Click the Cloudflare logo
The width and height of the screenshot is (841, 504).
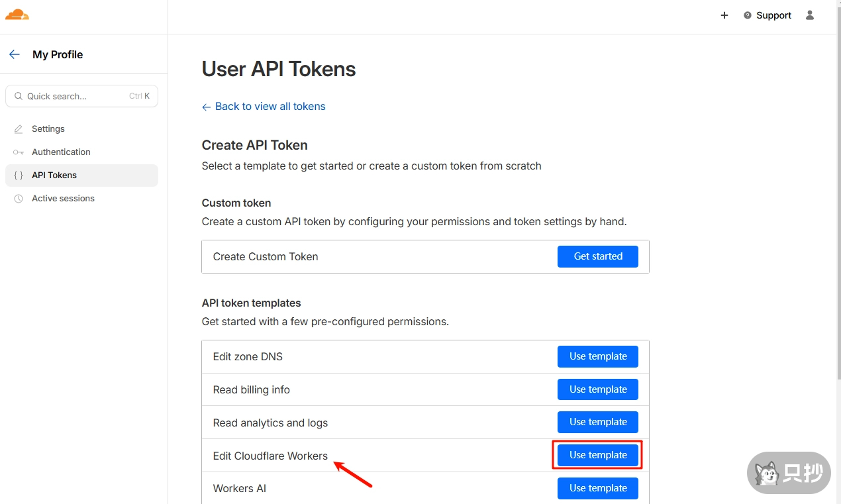click(17, 15)
